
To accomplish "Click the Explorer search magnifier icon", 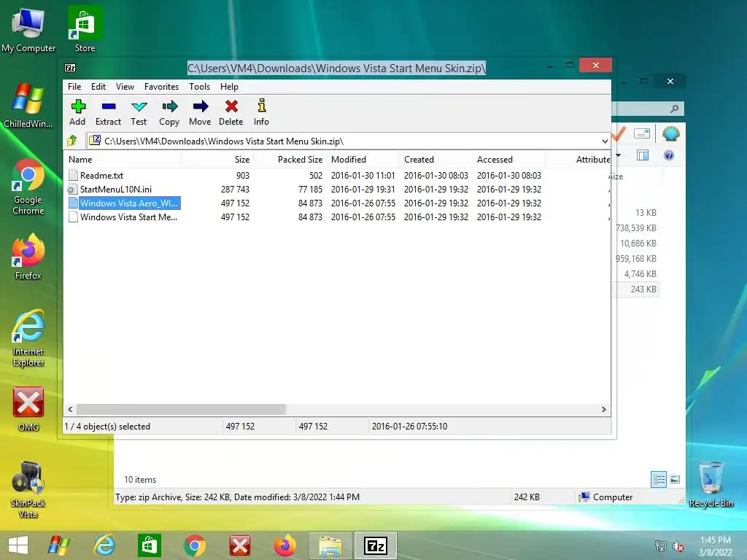I will point(674,109).
